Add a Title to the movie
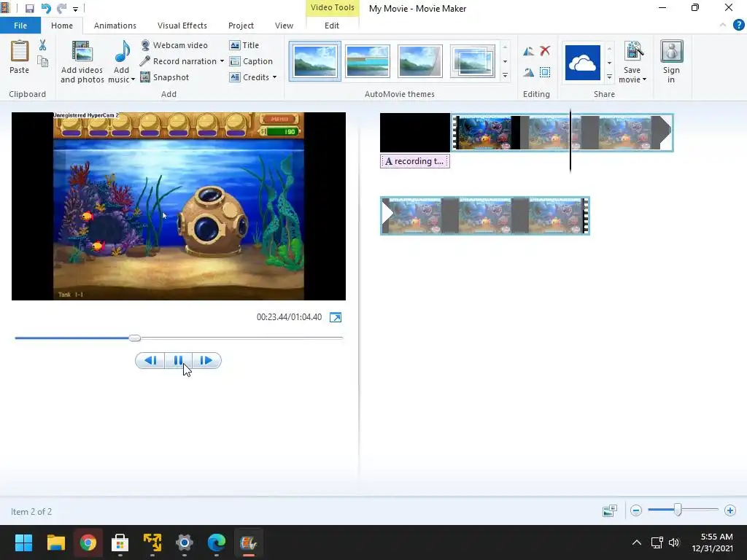Viewport: 747px width, 560px height. (x=244, y=45)
